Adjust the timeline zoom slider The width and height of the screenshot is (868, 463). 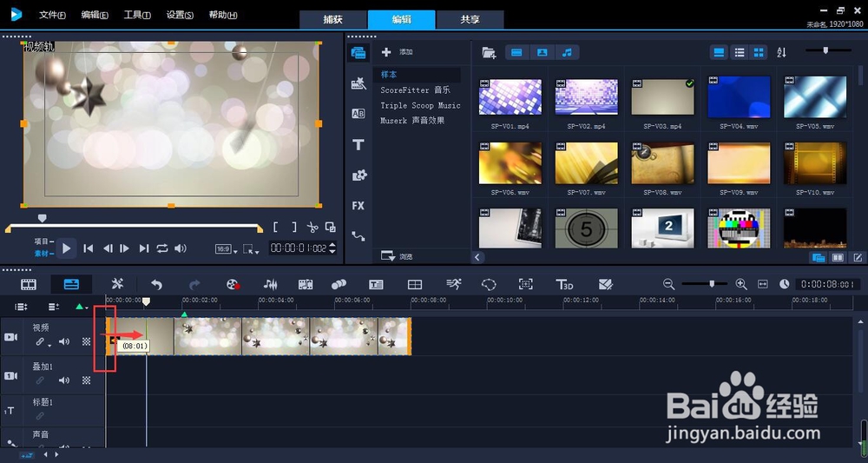tap(712, 284)
